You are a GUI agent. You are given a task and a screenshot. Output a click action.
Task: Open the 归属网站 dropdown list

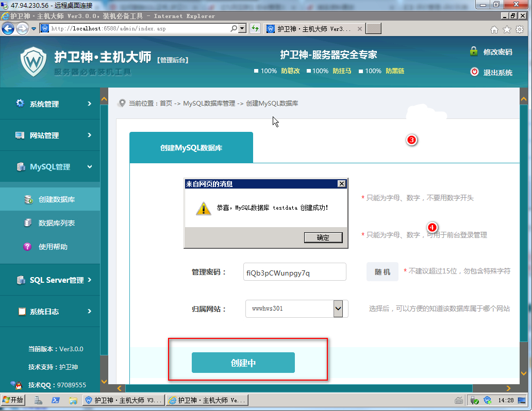(338, 309)
